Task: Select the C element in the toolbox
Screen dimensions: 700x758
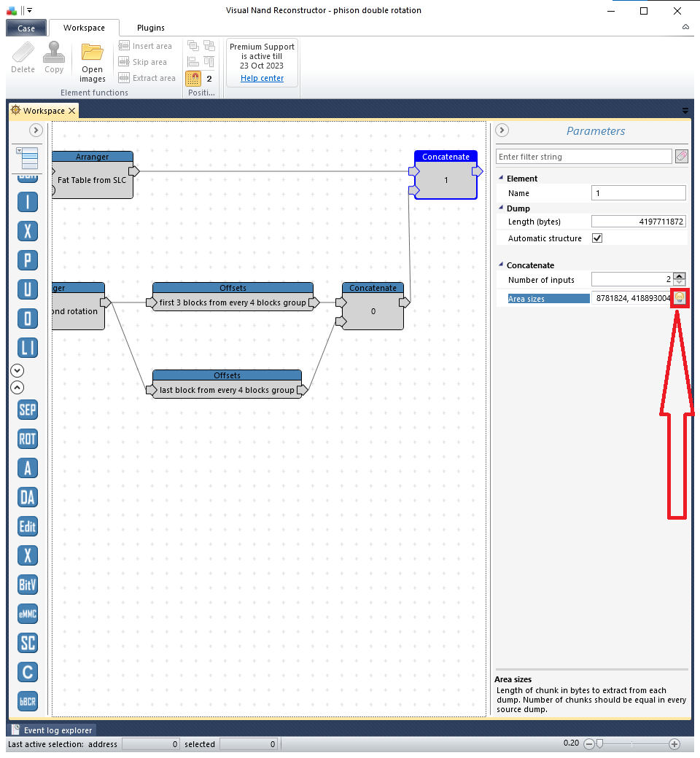Action: coord(28,672)
